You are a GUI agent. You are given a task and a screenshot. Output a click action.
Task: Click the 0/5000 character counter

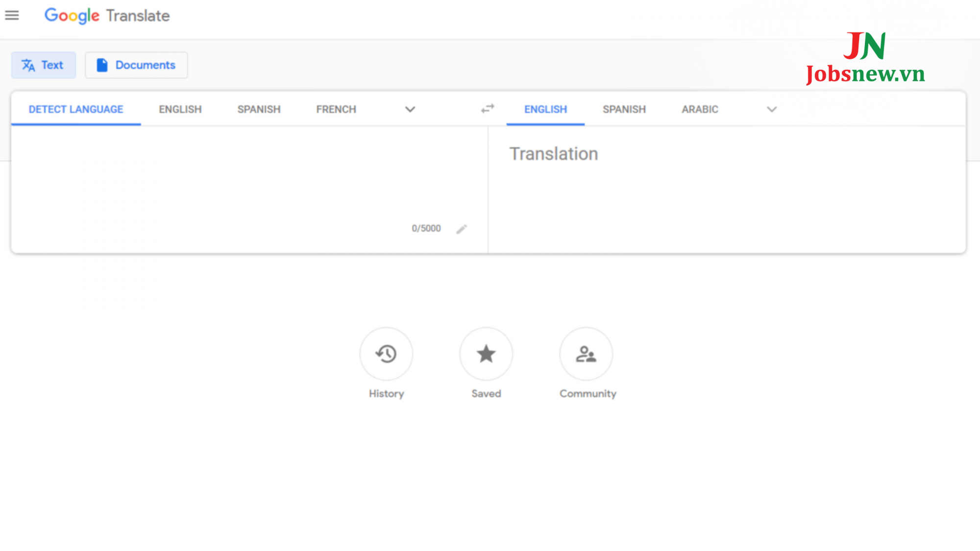click(x=426, y=229)
